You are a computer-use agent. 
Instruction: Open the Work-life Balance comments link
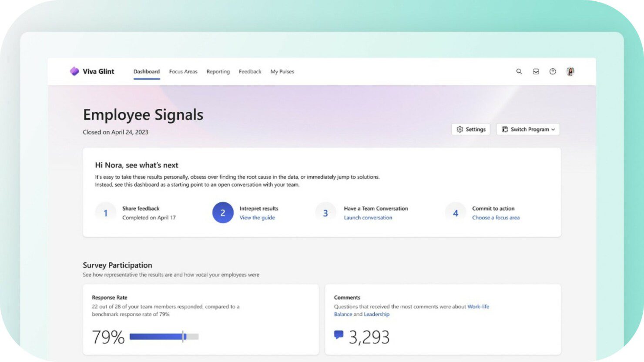478,306
